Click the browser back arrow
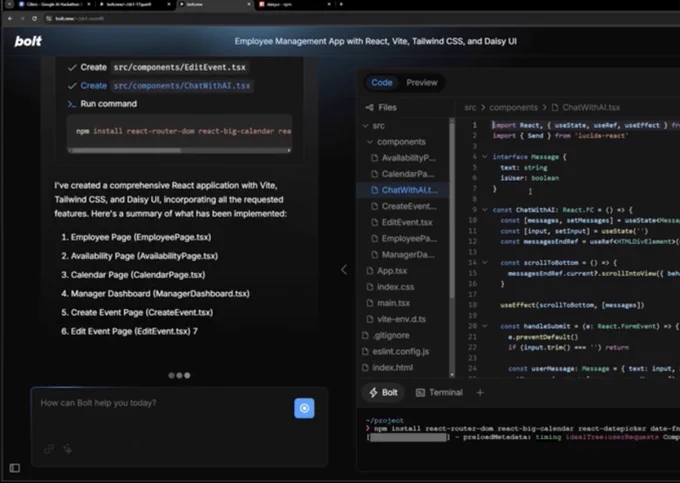Screen dimensions: 680x483 tap(10, 19)
